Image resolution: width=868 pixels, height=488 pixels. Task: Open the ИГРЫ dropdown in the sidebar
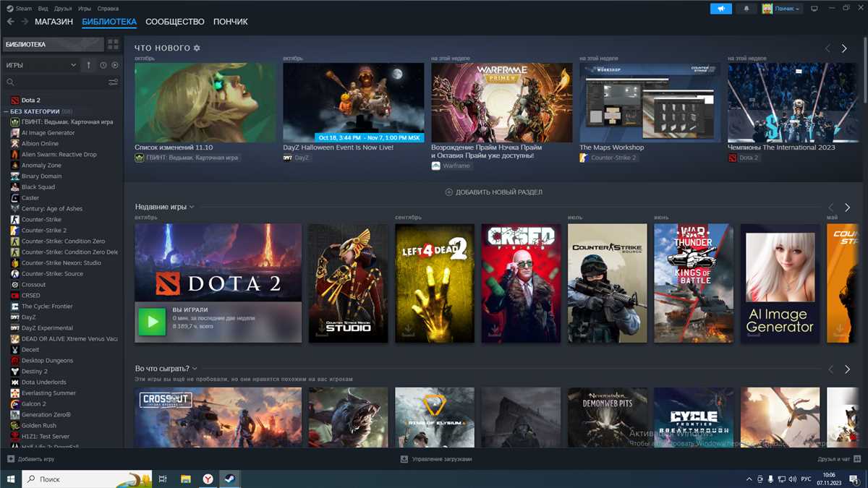click(x=41, y=65)
